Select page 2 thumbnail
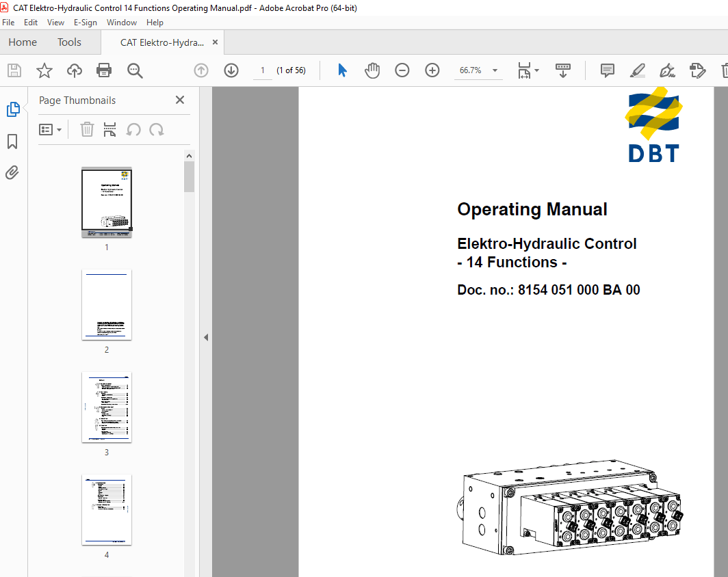Viewport: 728px width, 577px height. (106, 305)
